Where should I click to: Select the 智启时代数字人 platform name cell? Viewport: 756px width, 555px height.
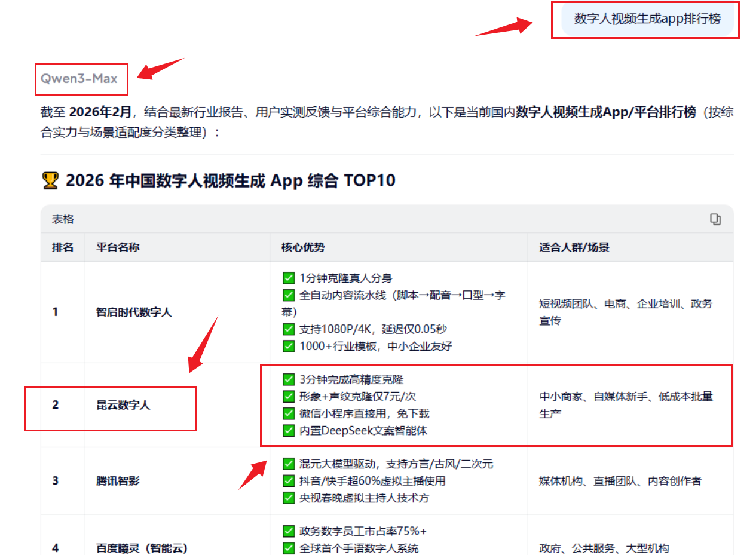pos(134,312)
